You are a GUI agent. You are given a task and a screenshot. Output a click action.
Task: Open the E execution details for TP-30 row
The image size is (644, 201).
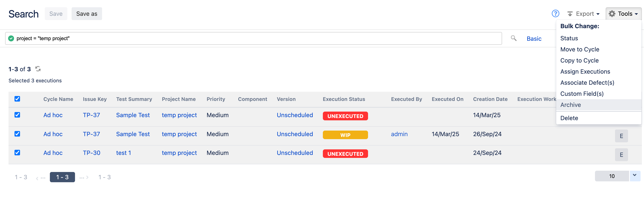click(x=621, y=154)
